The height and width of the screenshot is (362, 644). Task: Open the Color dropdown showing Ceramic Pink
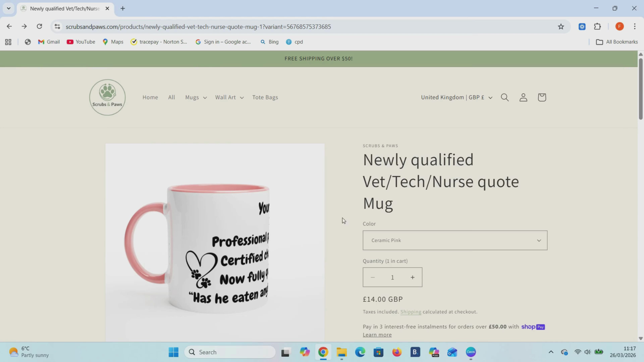(x=455, y=240)
